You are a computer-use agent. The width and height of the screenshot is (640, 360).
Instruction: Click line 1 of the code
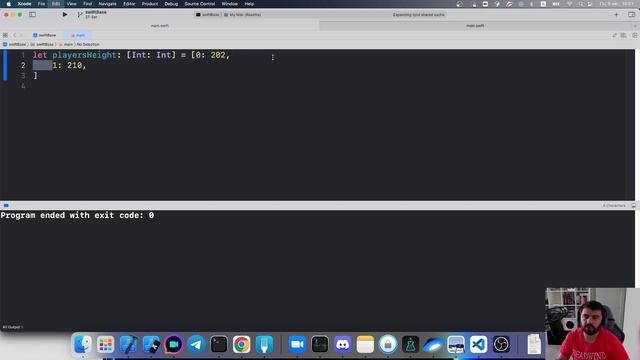click(x=131, y=55)
